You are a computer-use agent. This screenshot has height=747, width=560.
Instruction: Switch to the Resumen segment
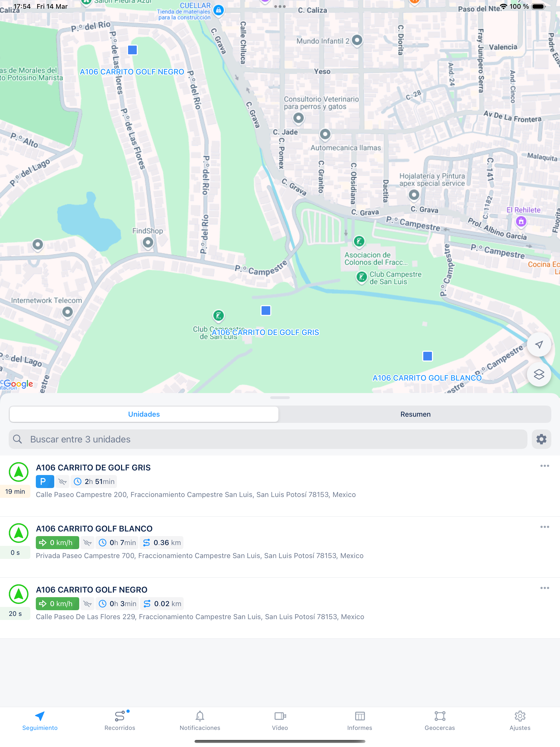415,414
